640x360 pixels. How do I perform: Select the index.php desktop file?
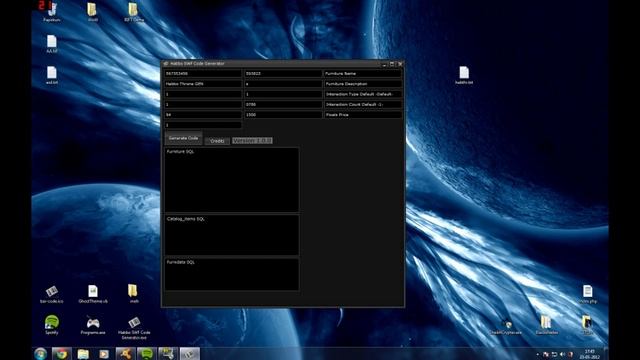click(x=587, y=294)
